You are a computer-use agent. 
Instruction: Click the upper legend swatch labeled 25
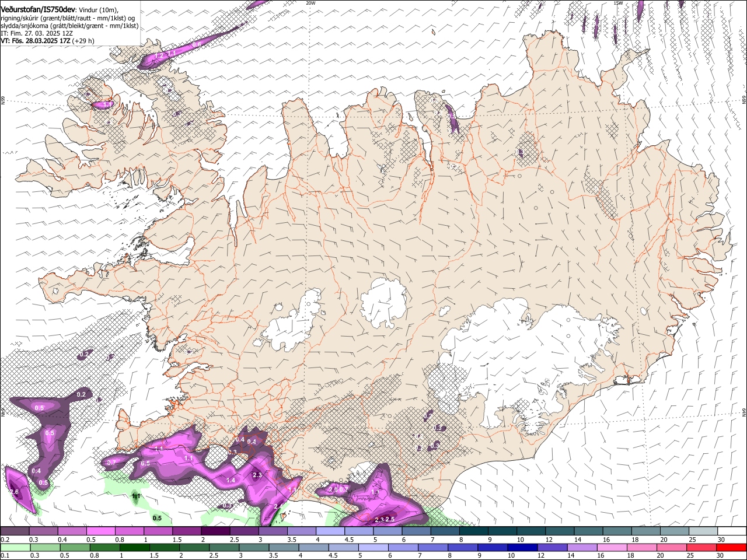coord(703,531)
